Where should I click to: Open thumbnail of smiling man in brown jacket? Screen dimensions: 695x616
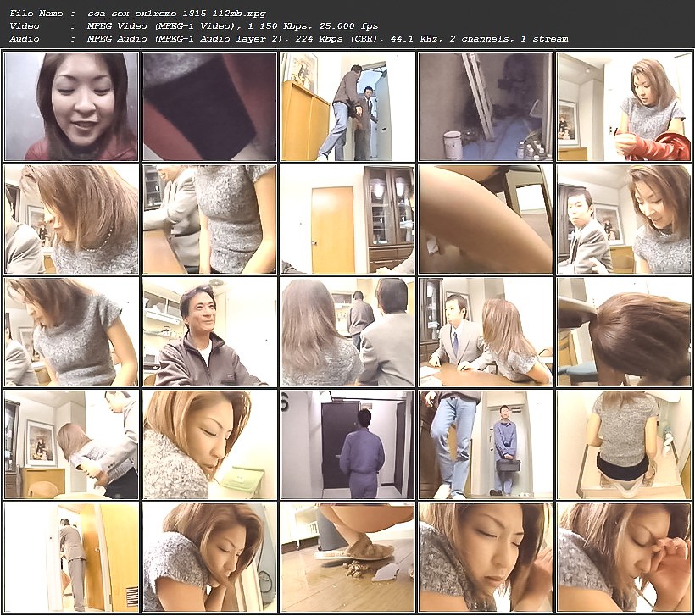pos(209,332)
